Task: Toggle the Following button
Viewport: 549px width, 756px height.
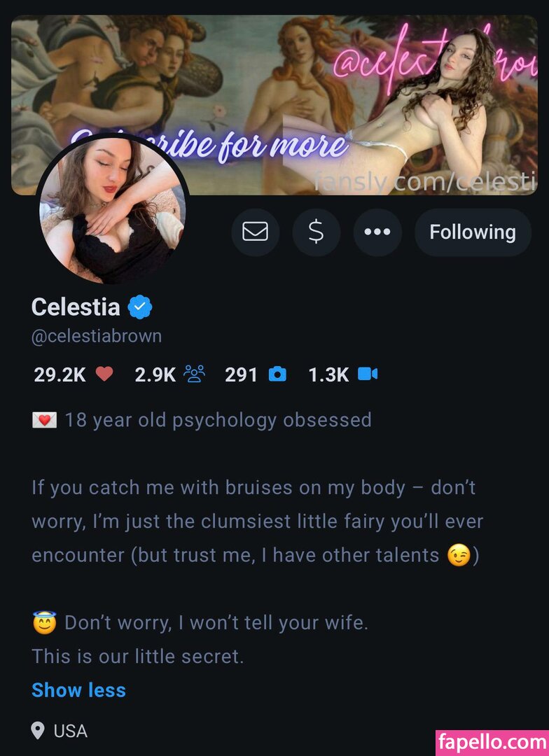Action: [473, 232]
